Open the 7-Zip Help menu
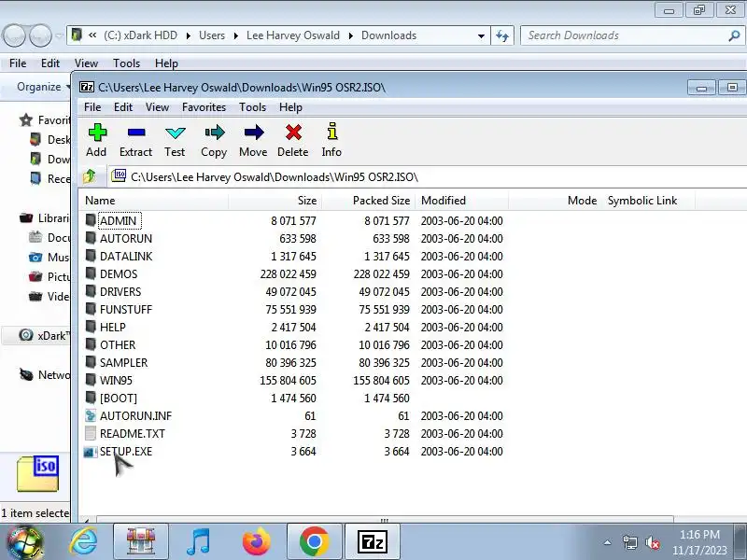Image resolution: width=747 pixels, height=560 pixels. tap(290, 107)
